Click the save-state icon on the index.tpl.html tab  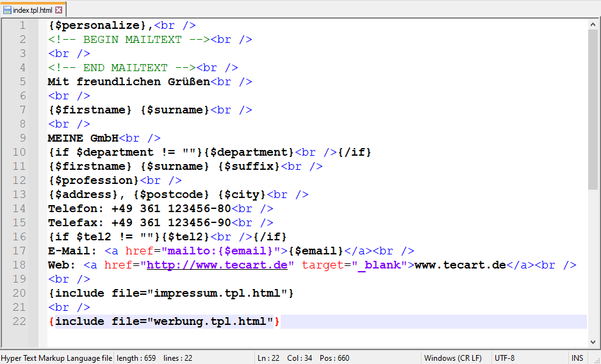[7, 10]
